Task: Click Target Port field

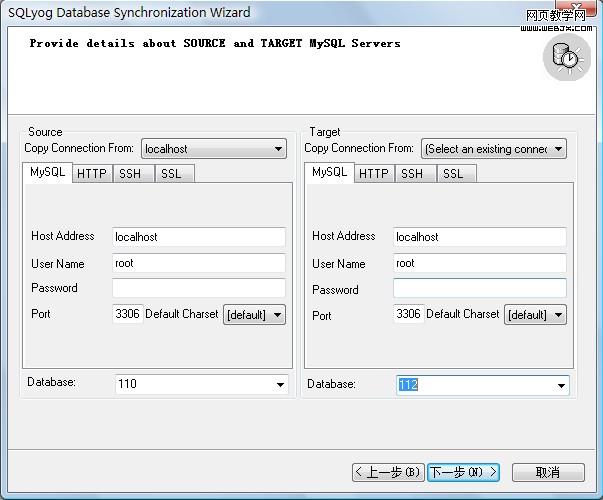Action: tap(409, 314)
